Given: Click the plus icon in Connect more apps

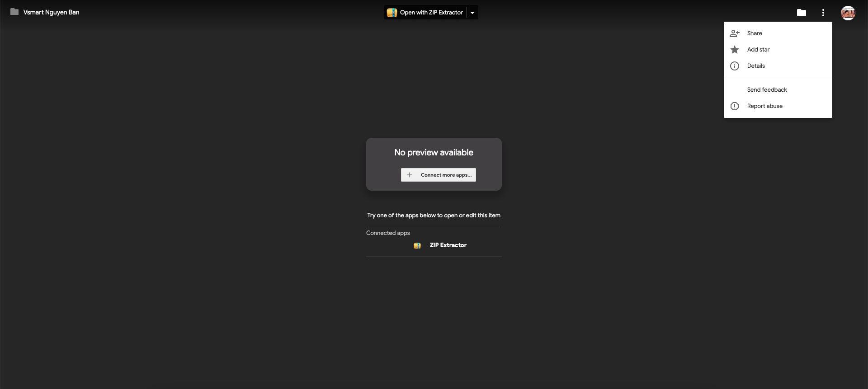Looking at the screenshot, I should coord(410,175).
